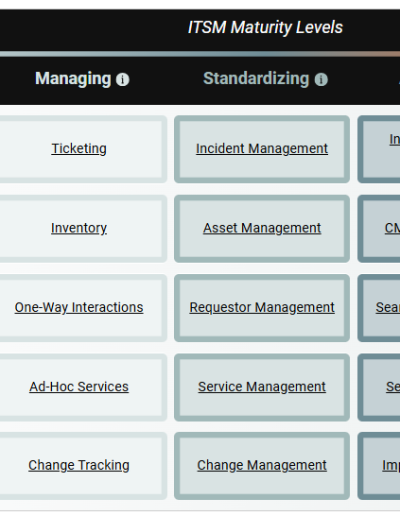Viewport: 400px width, 516px height.
Task: Open the Change Management link
Action: point(262,465)
